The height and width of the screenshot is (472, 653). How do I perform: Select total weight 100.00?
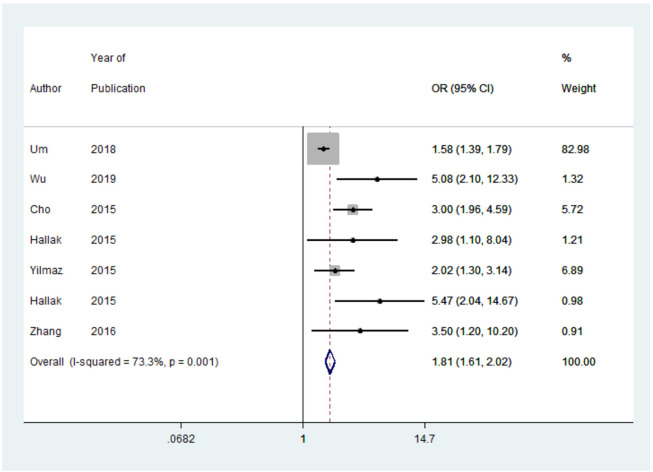point(578,362)
